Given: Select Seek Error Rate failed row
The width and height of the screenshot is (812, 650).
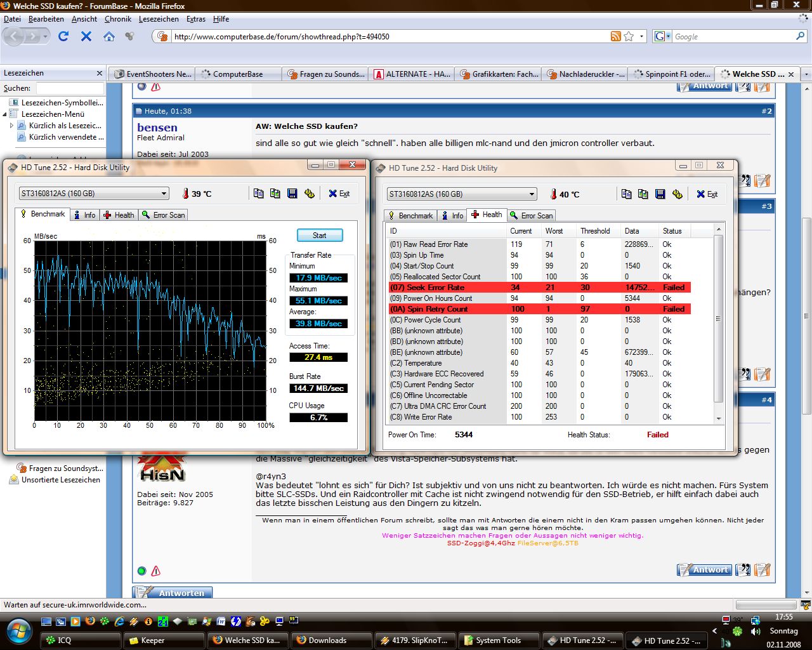Looking at the screenshot, I should click(x=539, y=288).
